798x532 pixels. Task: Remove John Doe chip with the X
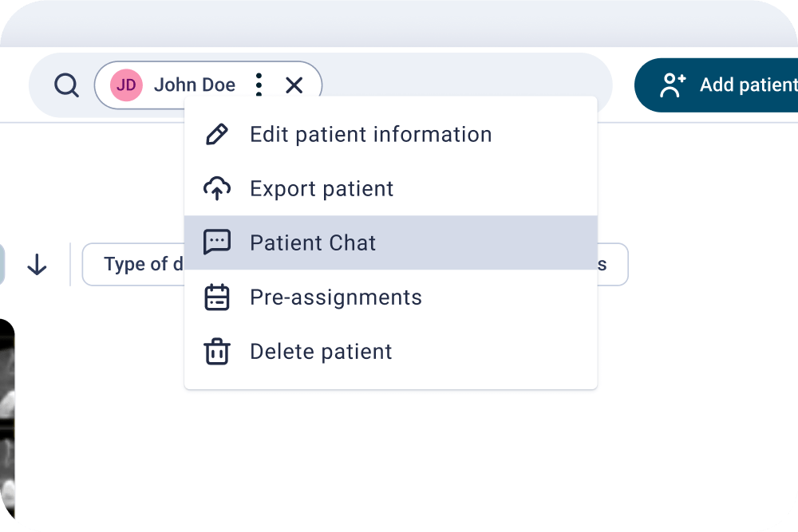(294, 85)
